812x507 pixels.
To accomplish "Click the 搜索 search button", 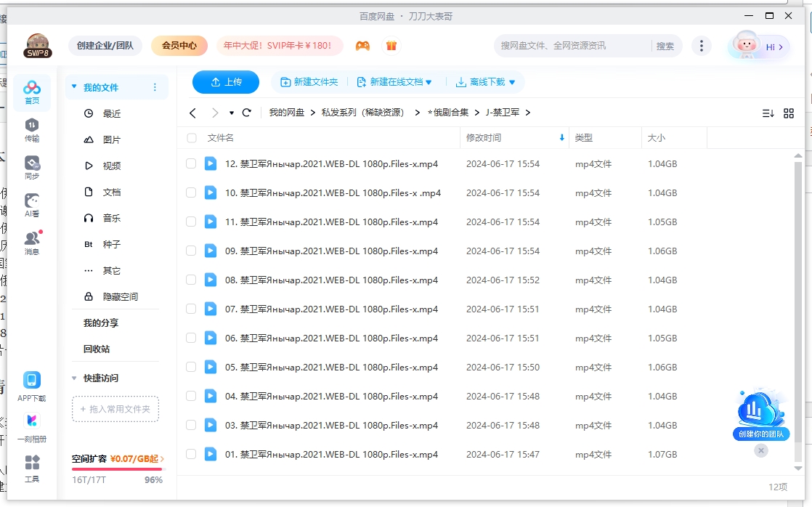I will click(665, 46).
